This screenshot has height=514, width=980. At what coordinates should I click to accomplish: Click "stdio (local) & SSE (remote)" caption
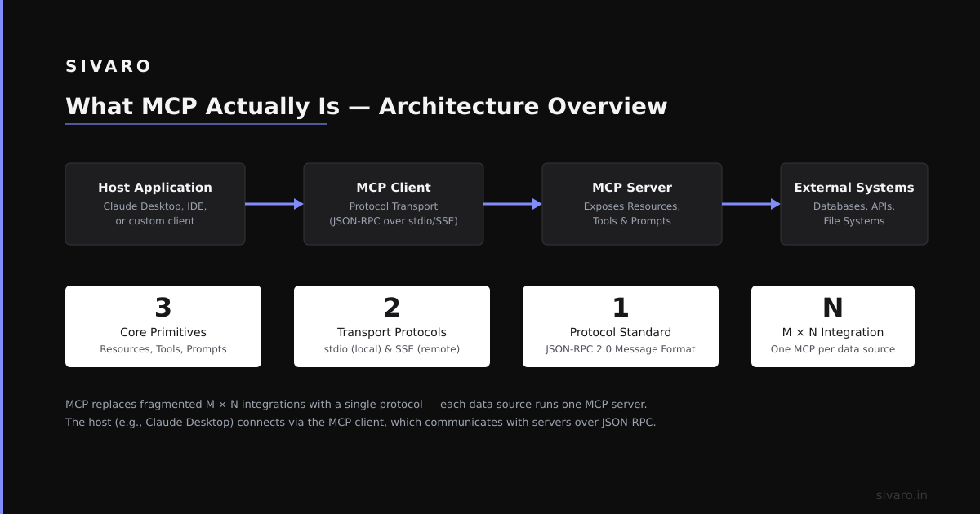pyautogui.click(x=392, y=349)
